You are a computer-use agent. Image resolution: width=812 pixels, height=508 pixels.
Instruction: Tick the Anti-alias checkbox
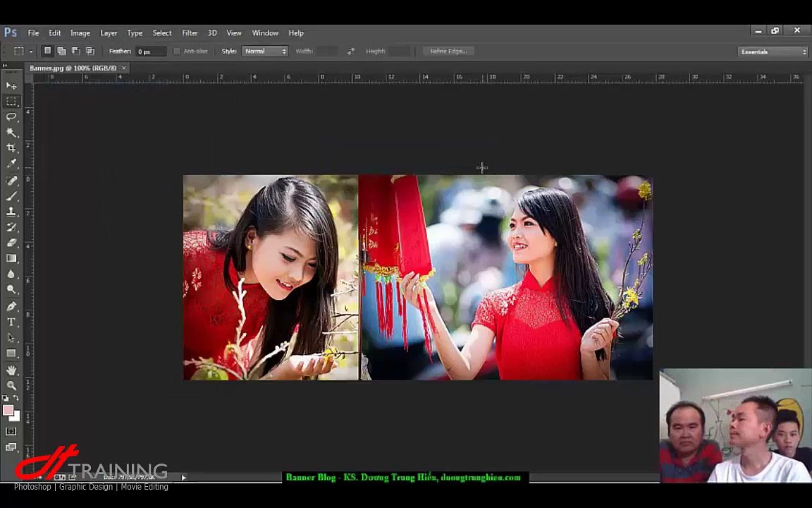pos(177,51)
